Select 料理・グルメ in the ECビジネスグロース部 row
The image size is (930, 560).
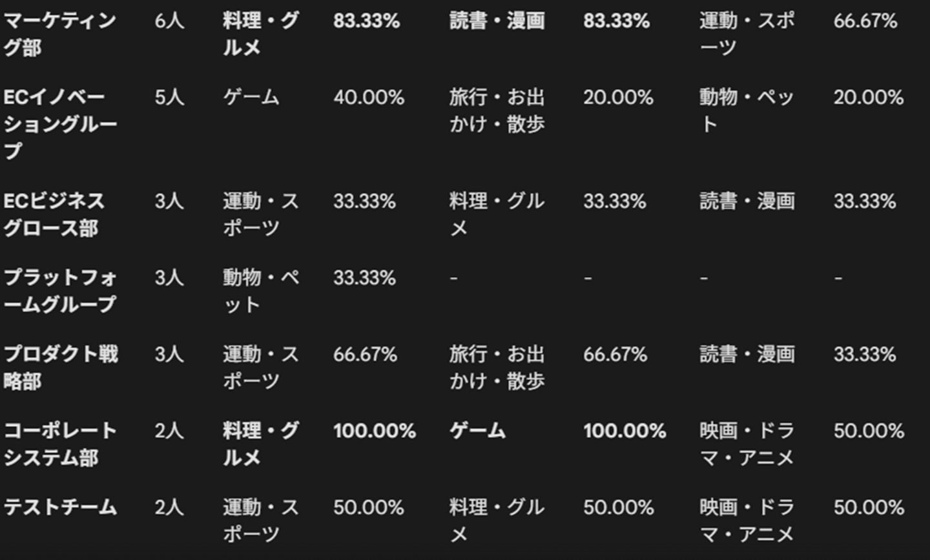pyautogui.click(x=497, y=214)
